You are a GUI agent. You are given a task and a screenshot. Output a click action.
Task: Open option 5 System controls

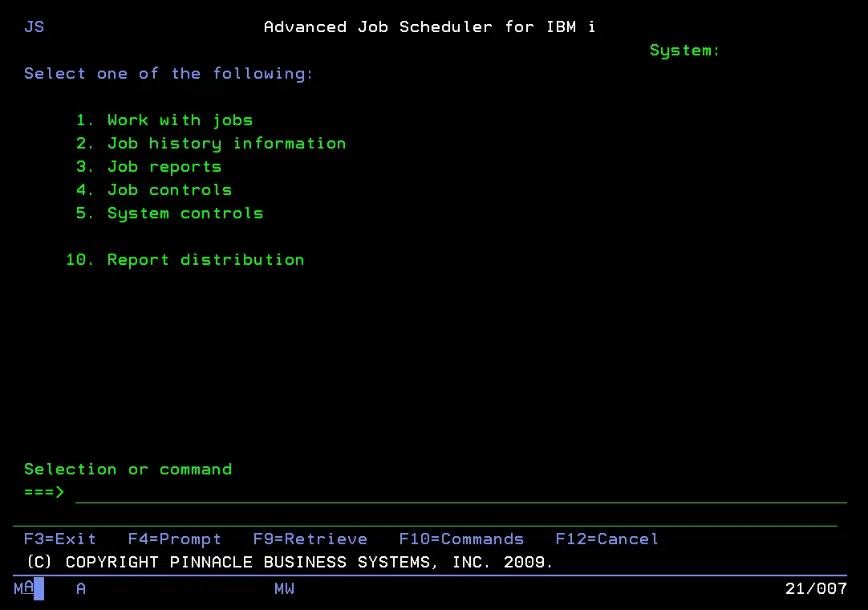(x=169, y=213)
